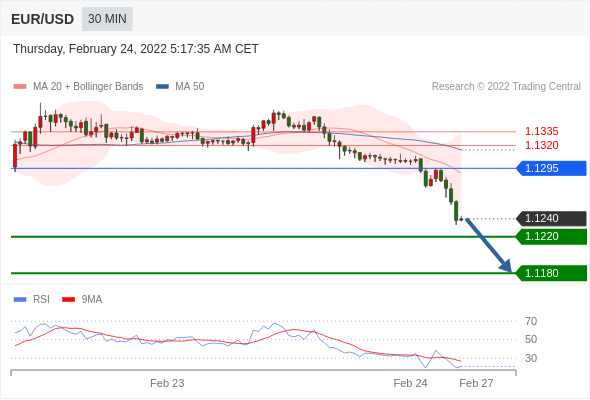
Task: Select the 1.1180 target price label
Action: (552, 273)
